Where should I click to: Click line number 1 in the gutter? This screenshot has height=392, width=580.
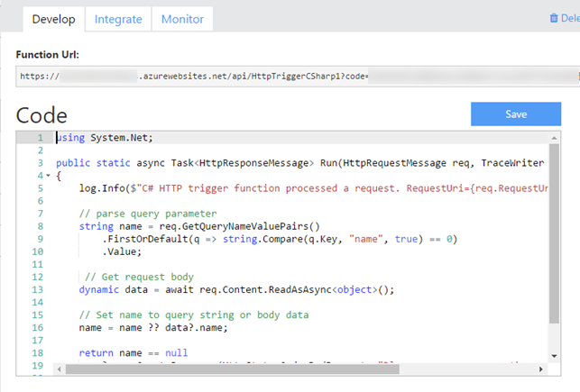[x=39, y=138]
